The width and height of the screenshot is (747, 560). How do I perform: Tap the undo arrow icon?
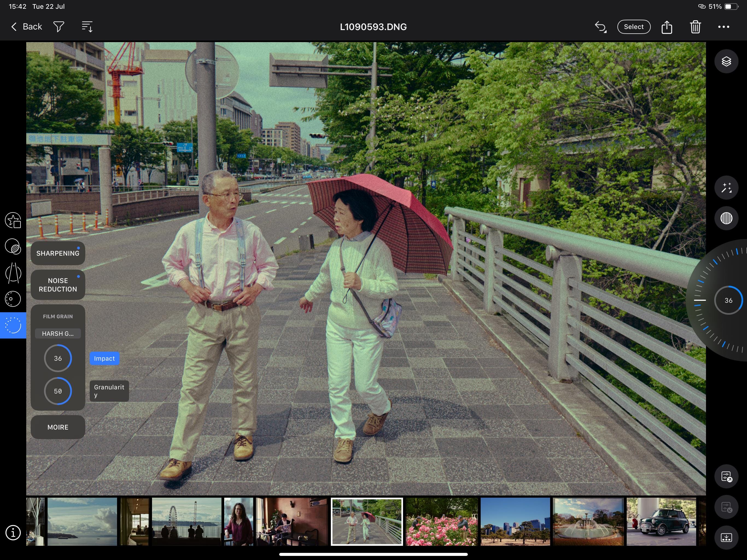[600, 27]
